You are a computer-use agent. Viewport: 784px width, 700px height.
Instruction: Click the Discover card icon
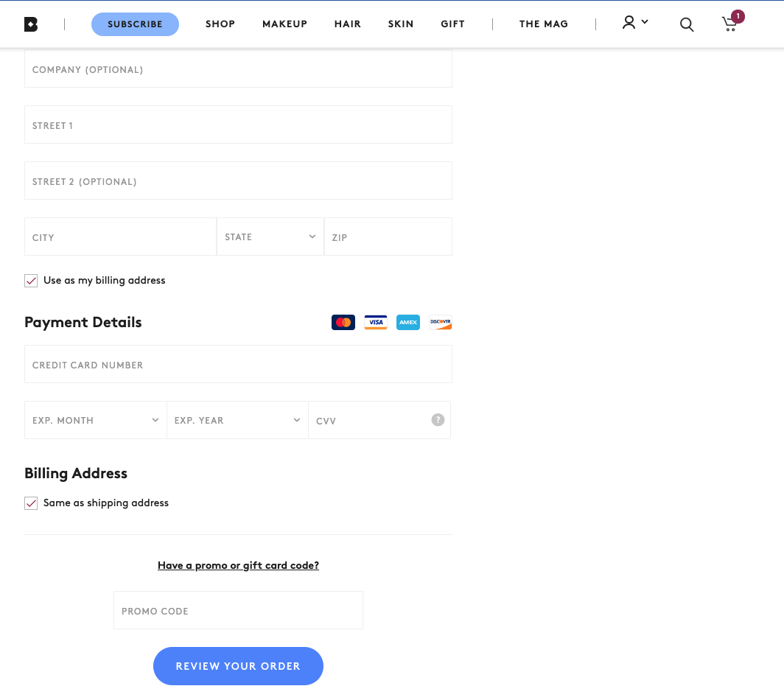(441, 323)
